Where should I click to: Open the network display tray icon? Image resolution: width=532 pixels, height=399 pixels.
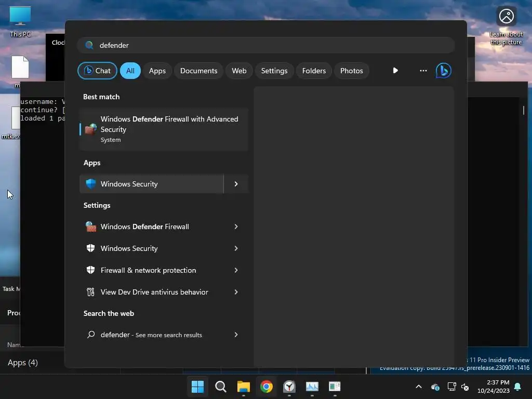(x=451, y=387)
